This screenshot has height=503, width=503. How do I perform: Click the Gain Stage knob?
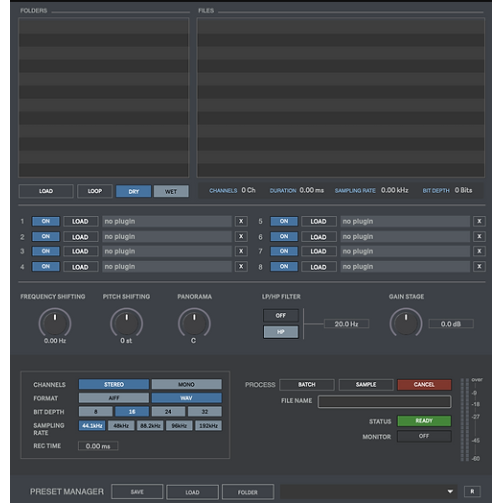(406, 323)
